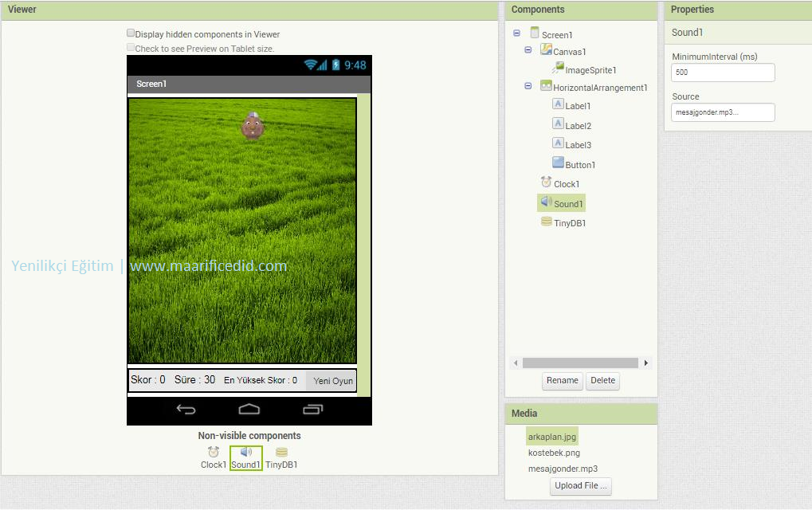The height and width of the screenshot is (510, 812).
Task: Select Clock1 text in Components tree
Action: pyautogui.click(x=567, y=184)
